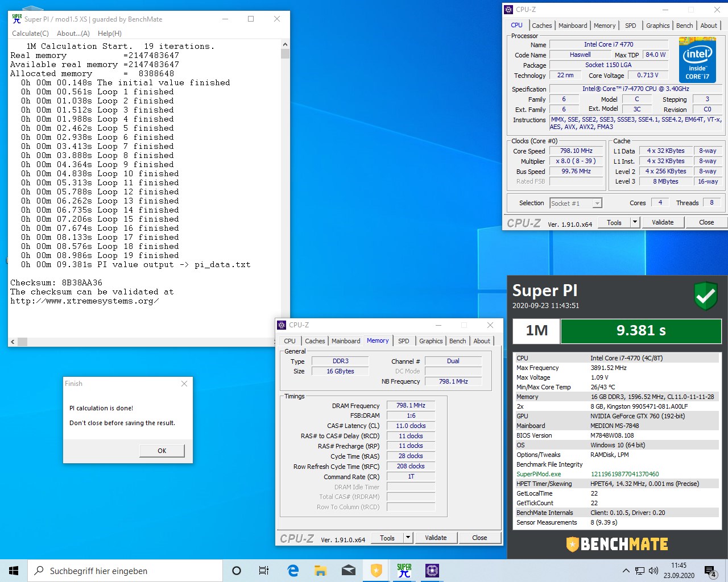
Task: Click Super PI window title icon
Action: pyautogui.click(x=16, y=19)
